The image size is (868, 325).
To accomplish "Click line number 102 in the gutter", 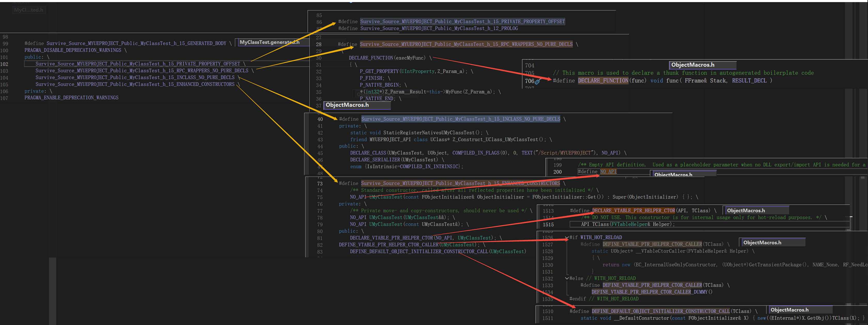I will [4, 64].
